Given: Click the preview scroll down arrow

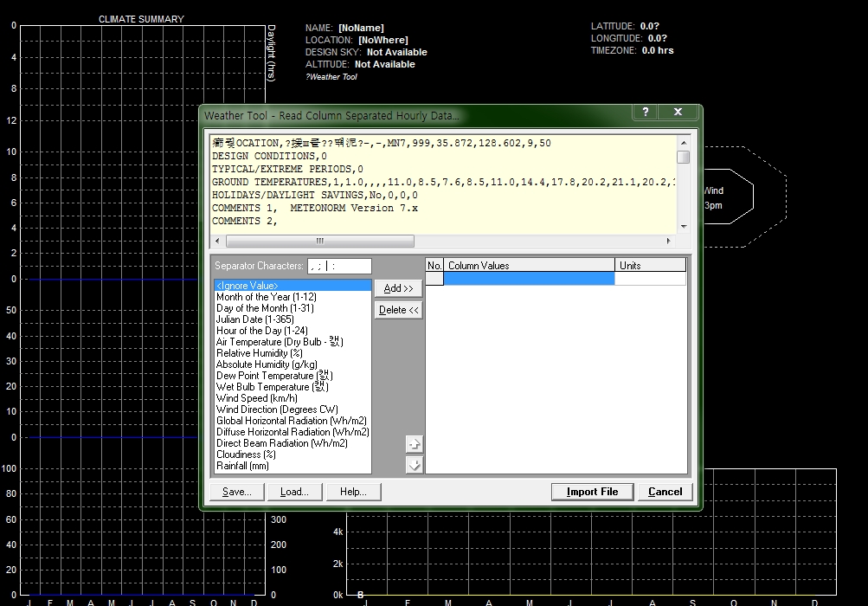Looking at the screenshot, I should click(x=684, y=227).
